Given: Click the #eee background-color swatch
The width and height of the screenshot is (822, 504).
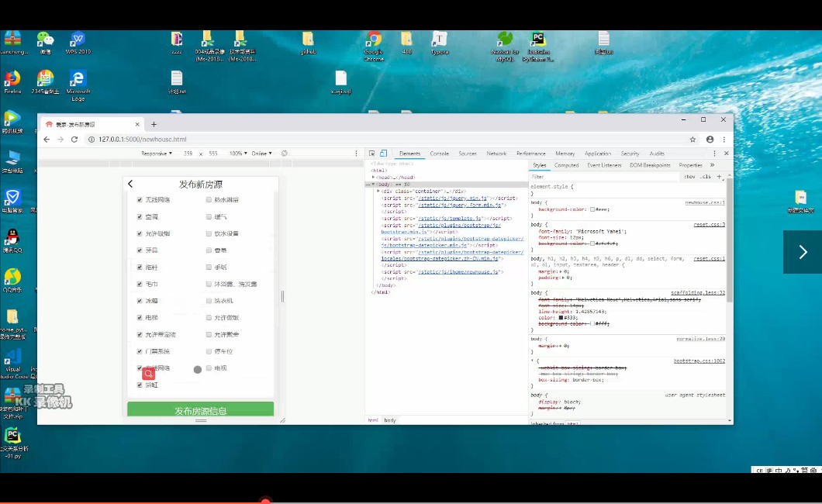Looking at the screenshot, I should pos(592,209).
